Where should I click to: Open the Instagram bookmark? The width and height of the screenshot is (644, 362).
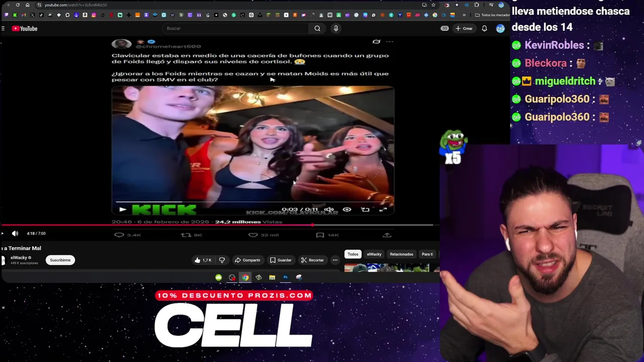pos(94,15)
